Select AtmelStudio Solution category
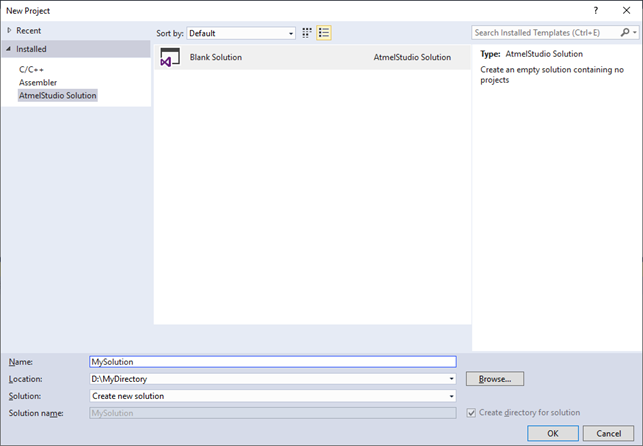 (58, 96)
